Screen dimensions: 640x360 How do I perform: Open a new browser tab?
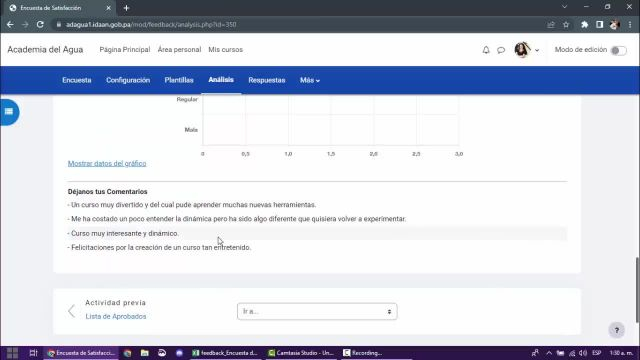tap(126, 8)
